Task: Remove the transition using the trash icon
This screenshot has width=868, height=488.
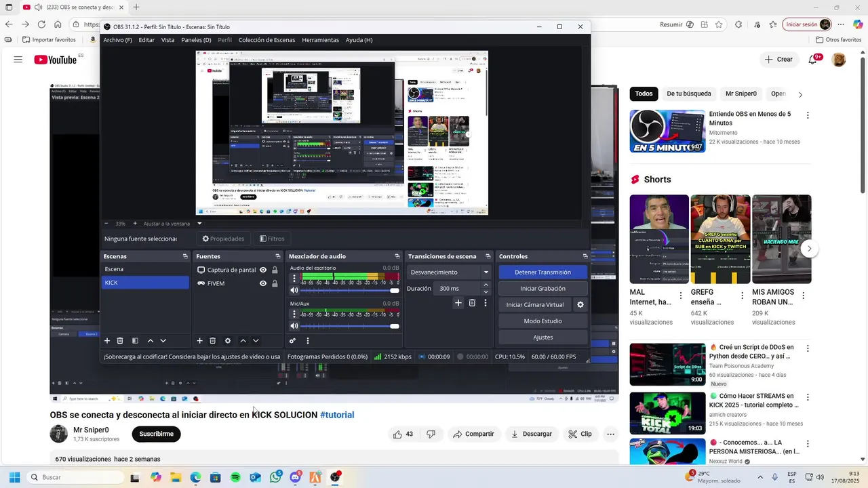Action: pyautogui.click(x=472, y=303)
